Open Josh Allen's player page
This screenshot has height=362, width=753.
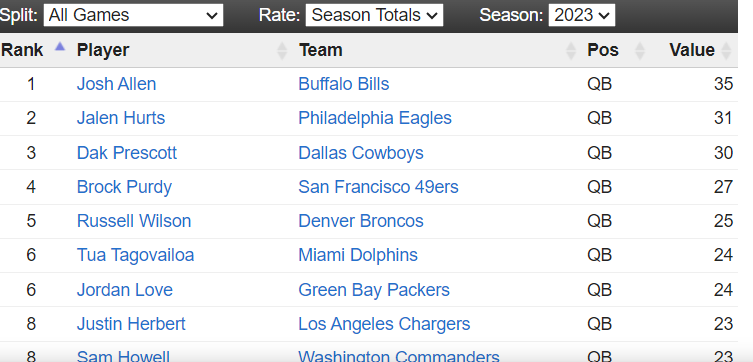(116, 84)
